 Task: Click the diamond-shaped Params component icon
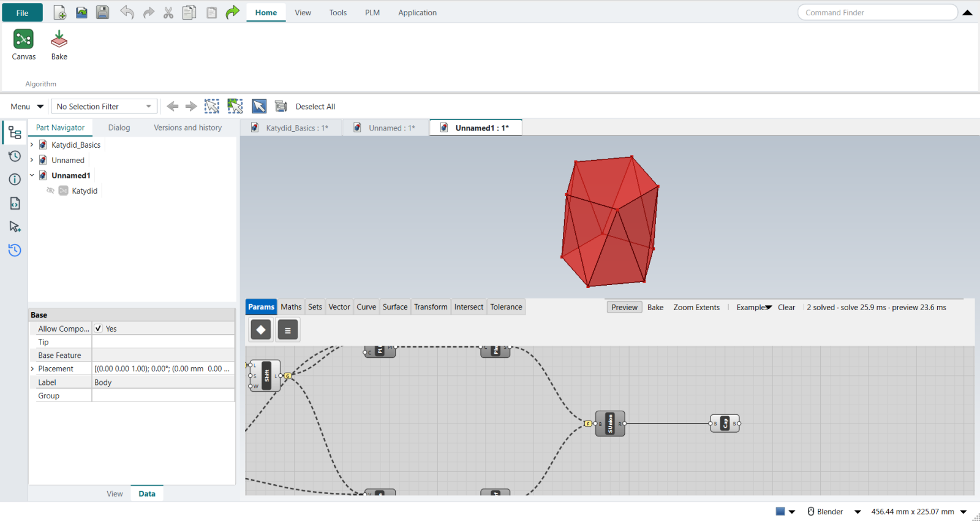(261, 330)
